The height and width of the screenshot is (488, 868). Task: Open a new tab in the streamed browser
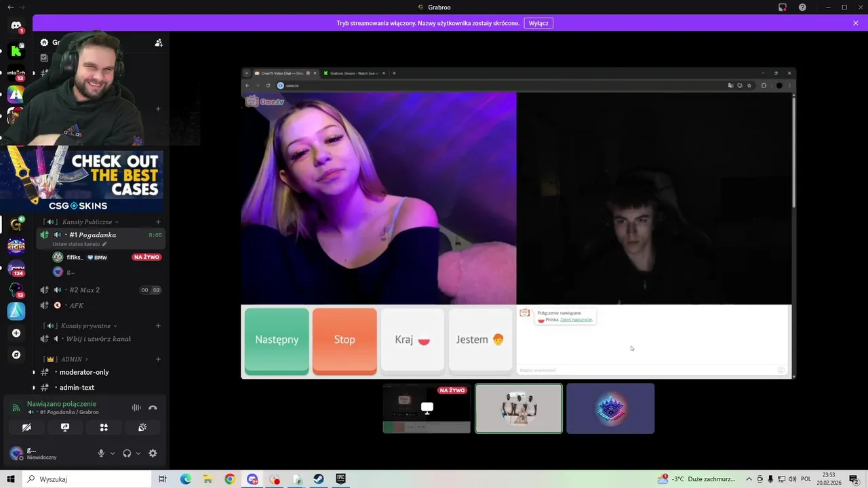pos(394,73)
